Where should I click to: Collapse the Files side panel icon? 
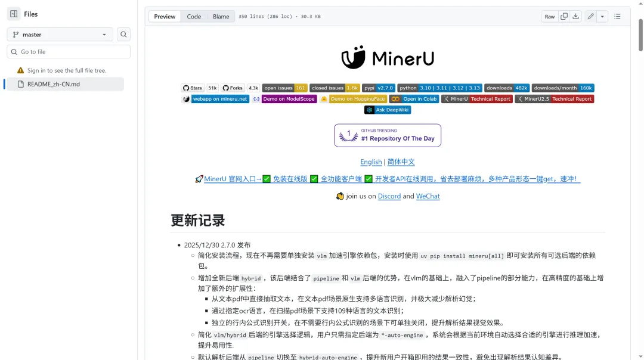pos(14,14)
